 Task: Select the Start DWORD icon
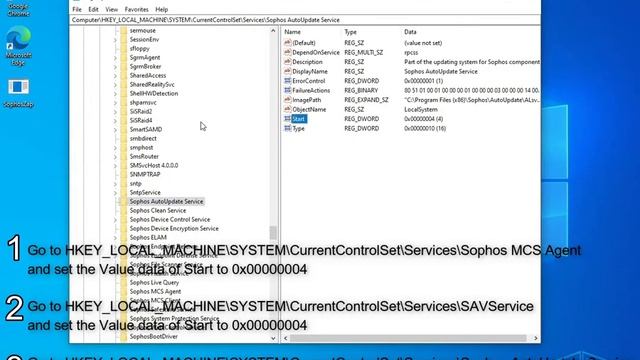coord(287,119)
